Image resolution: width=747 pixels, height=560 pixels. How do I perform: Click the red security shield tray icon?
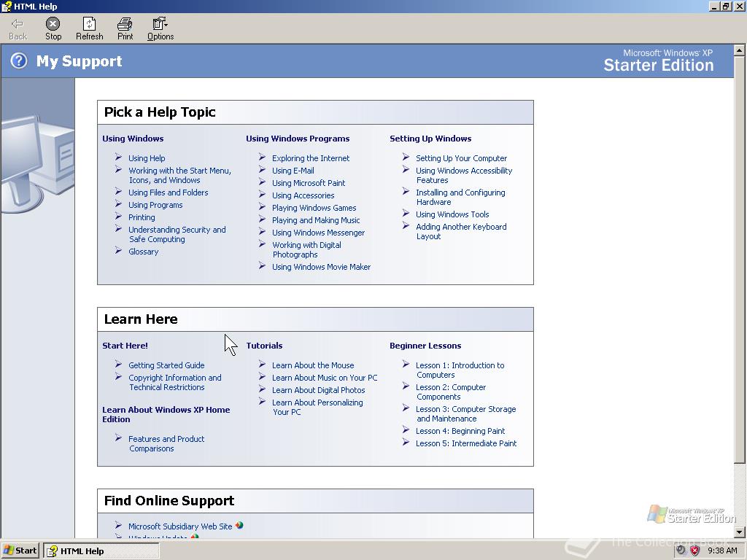coord(695,551)
